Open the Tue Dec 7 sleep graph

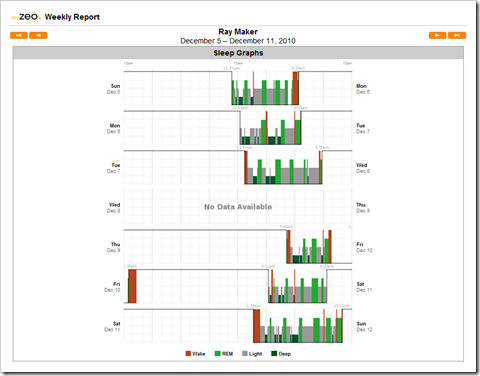(238, 167)
